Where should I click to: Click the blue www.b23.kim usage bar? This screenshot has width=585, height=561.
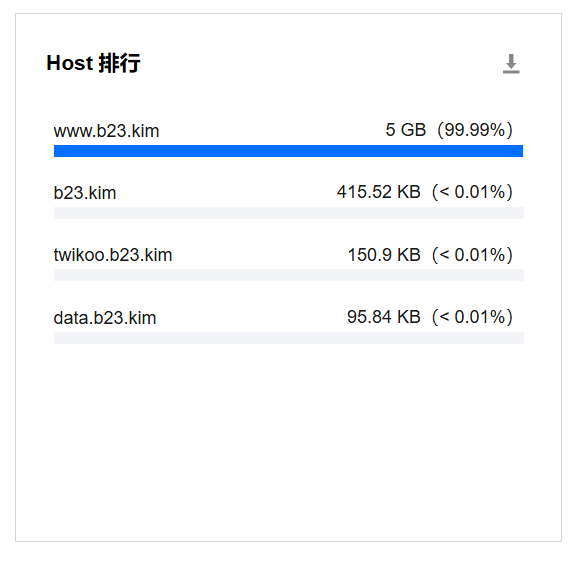(x=288, y=151)
